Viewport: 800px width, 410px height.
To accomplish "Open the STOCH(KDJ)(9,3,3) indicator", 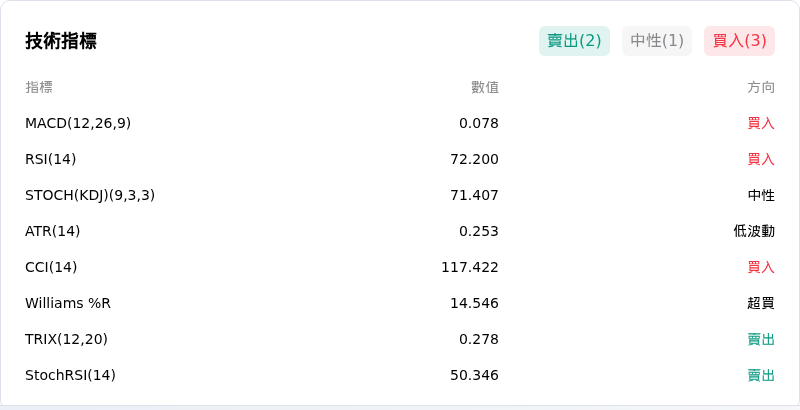I will click(90, 195).
